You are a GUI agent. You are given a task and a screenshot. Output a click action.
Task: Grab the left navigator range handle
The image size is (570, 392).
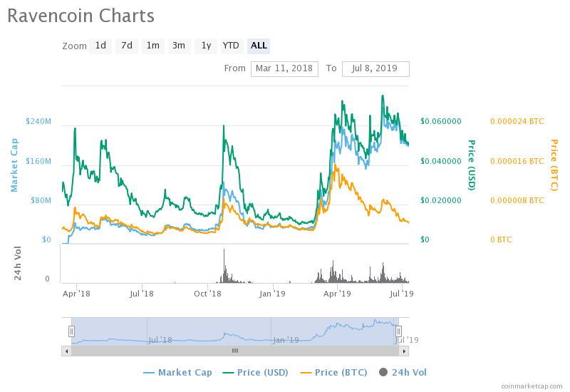click(72, 331)
